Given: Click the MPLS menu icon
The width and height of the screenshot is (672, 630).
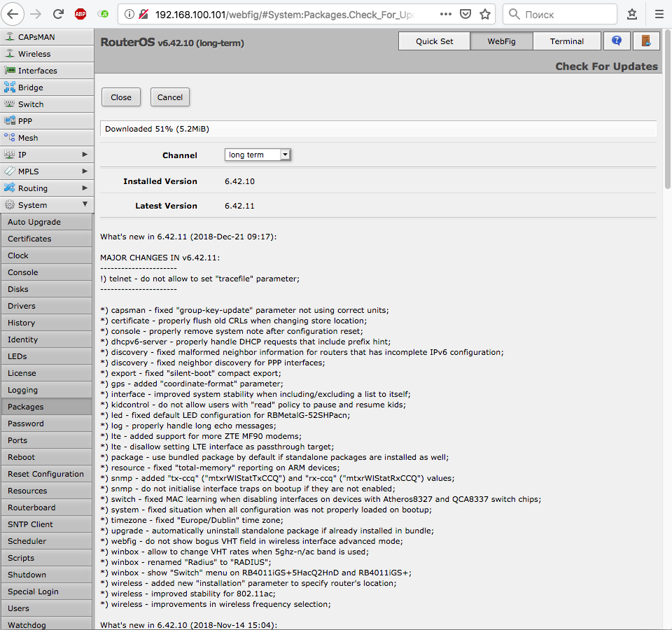Looking at the screenshot, I should point(9,171).
